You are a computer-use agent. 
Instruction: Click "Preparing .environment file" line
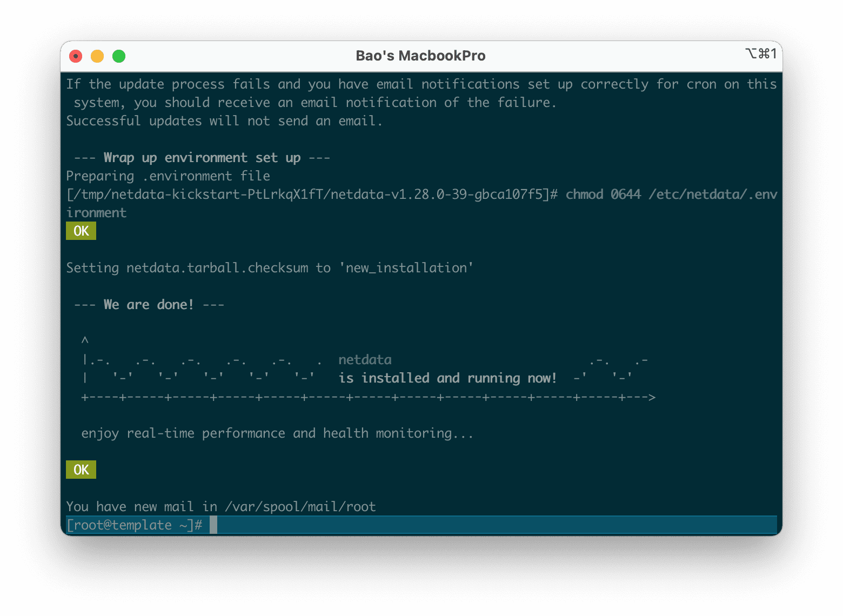tap(168, 176)
